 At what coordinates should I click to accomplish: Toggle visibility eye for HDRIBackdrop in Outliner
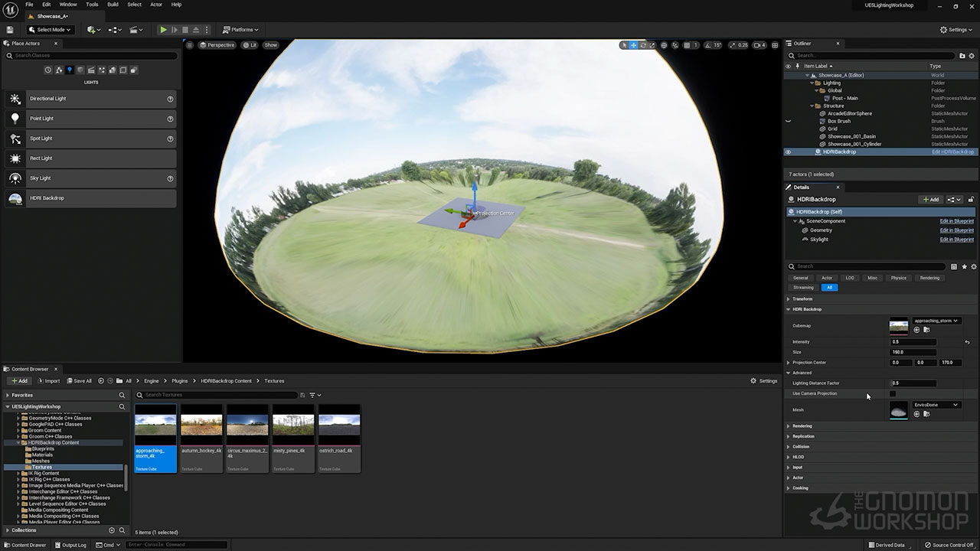tap(788, 152)
